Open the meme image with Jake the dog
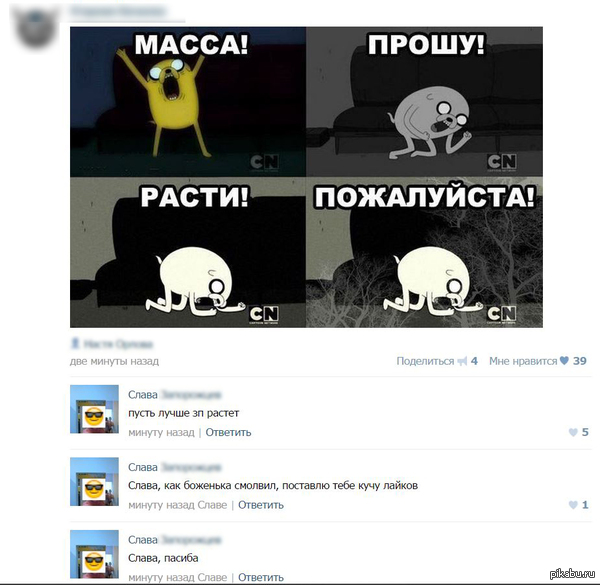The width and height of the screenshot is (600, 585). (x=306, y=177)
